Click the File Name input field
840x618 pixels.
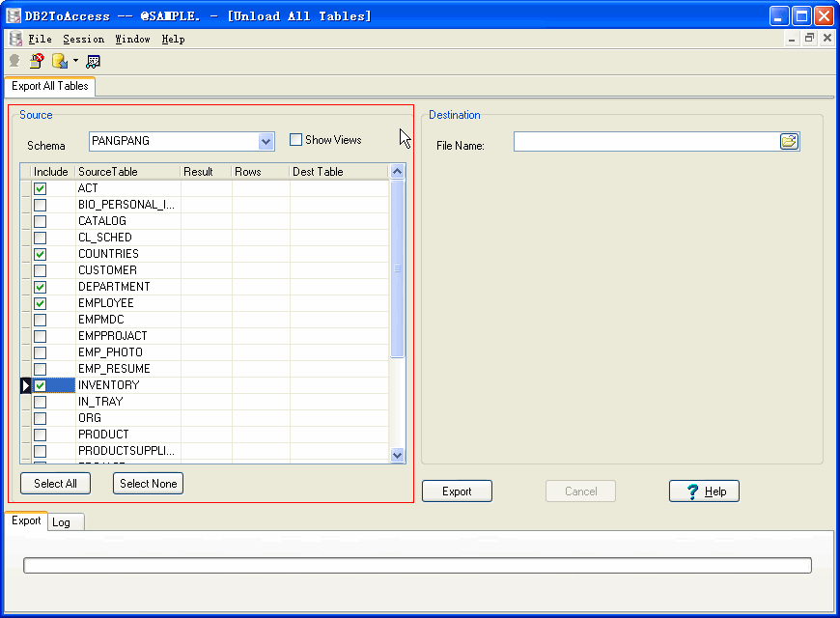[x=647, y=142]
